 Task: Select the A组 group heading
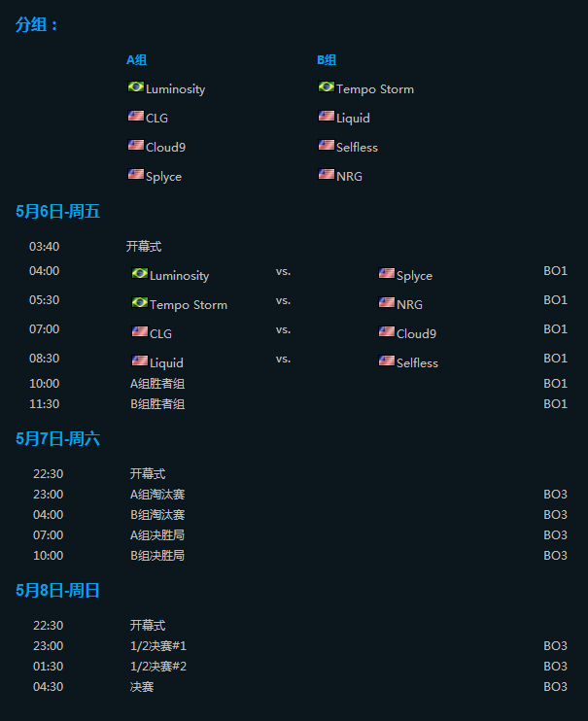[x=136, y=59]
